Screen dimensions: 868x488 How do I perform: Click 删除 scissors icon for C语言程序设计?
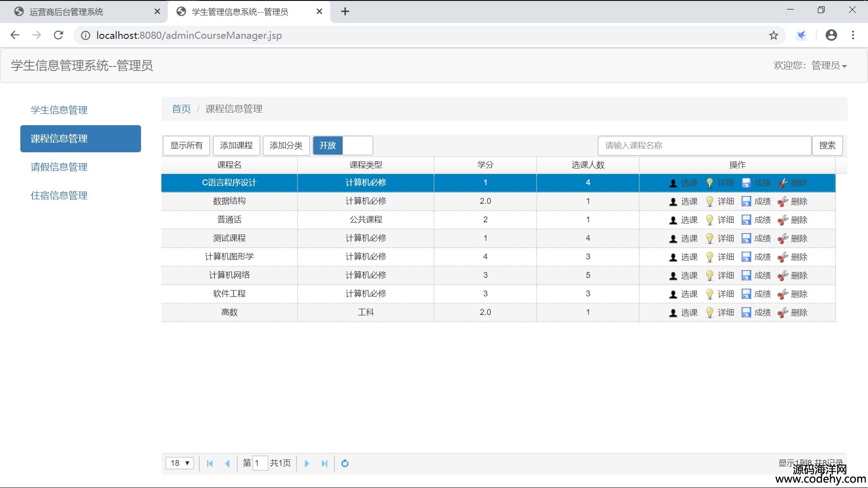[783, 183]
